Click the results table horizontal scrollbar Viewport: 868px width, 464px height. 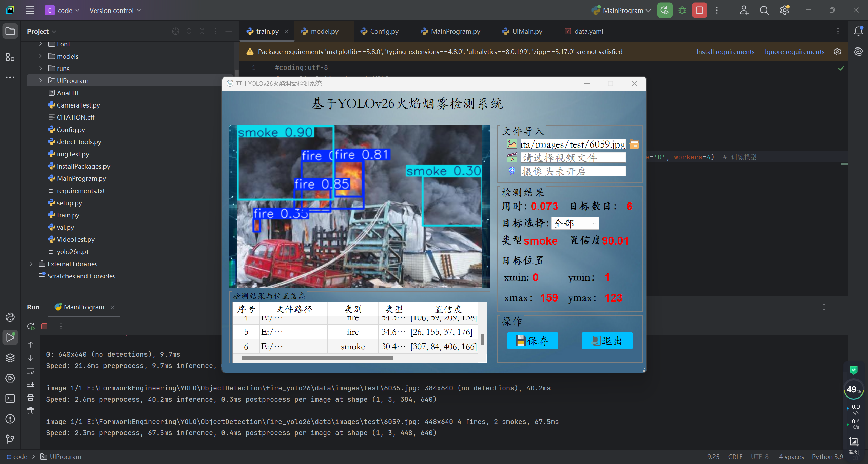(x=317, y=358)
